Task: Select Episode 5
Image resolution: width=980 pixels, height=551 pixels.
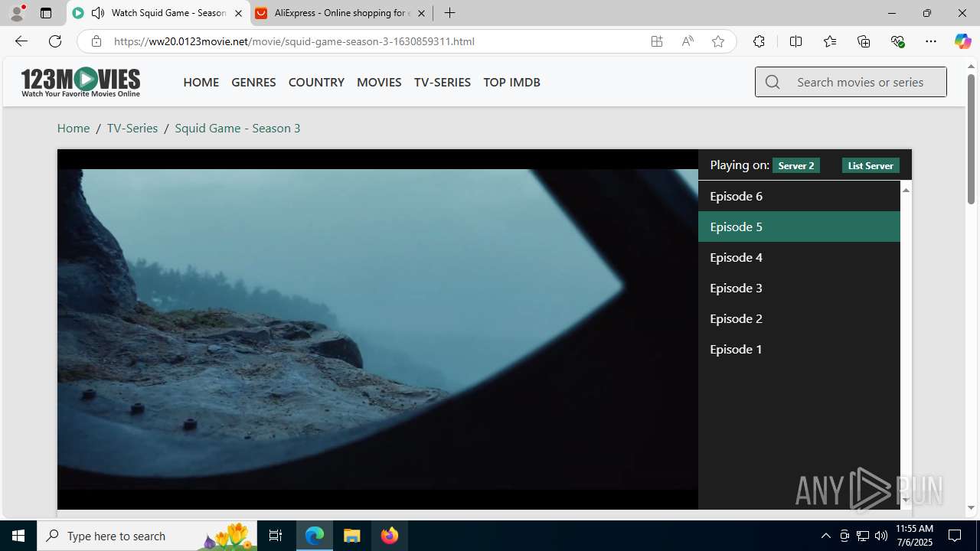Action: (799, 227)
